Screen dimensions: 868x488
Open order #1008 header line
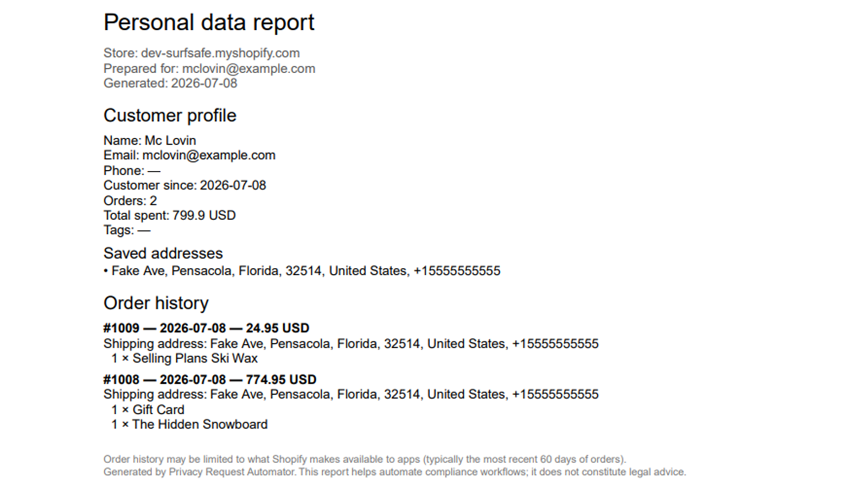[210, 380]
